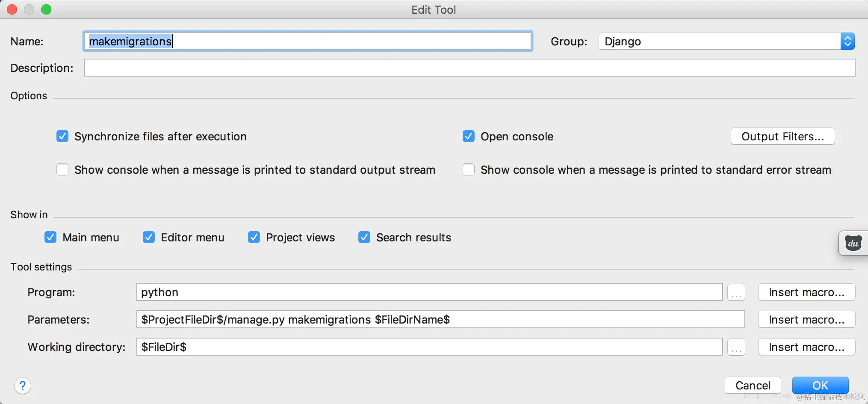Open the help question mark button

click(x=23, y=386)
